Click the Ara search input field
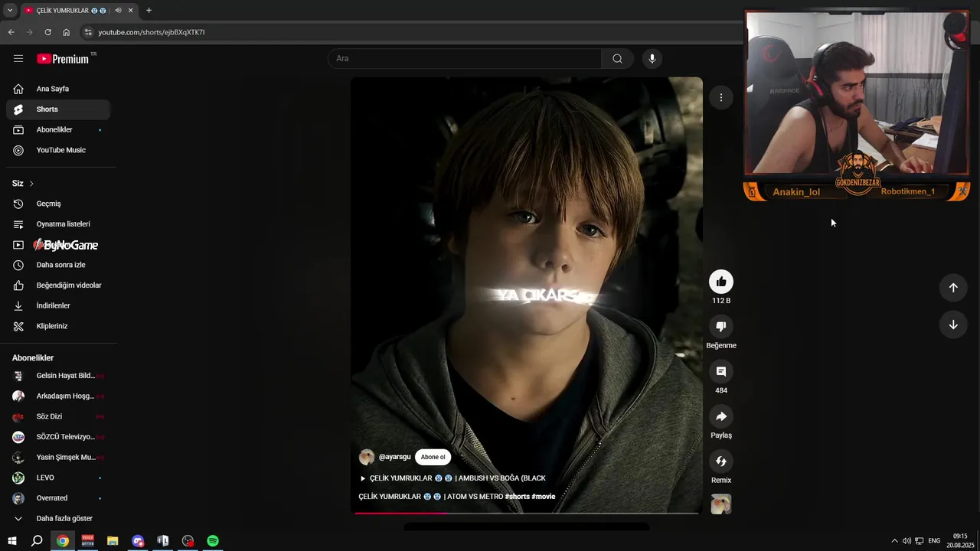This screenshot has width=980, height=551. (465, 59)
